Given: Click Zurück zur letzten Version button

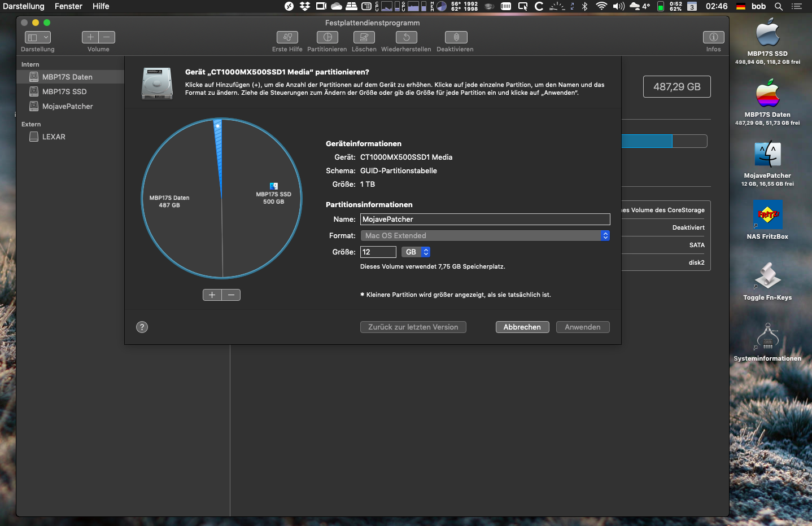Looking at the screenshot, I should tap(413, 327).
